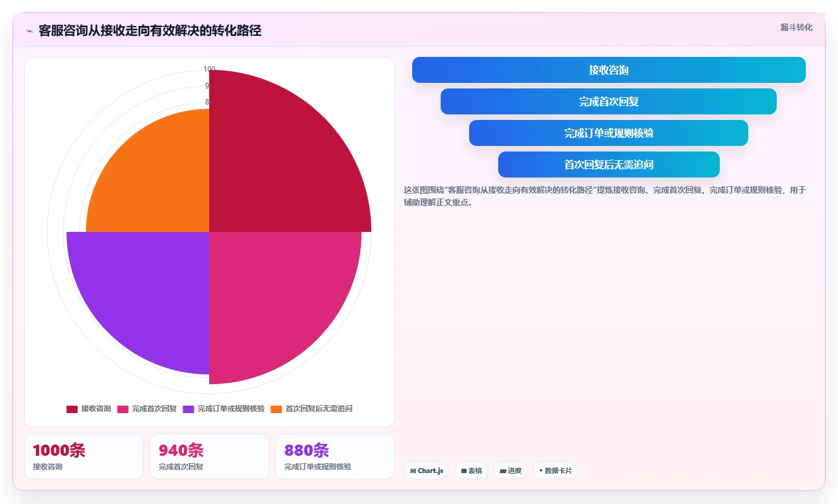Screen dimensions: 838x504
Task: Click the 进度 tag
Action: coord(511,471)
